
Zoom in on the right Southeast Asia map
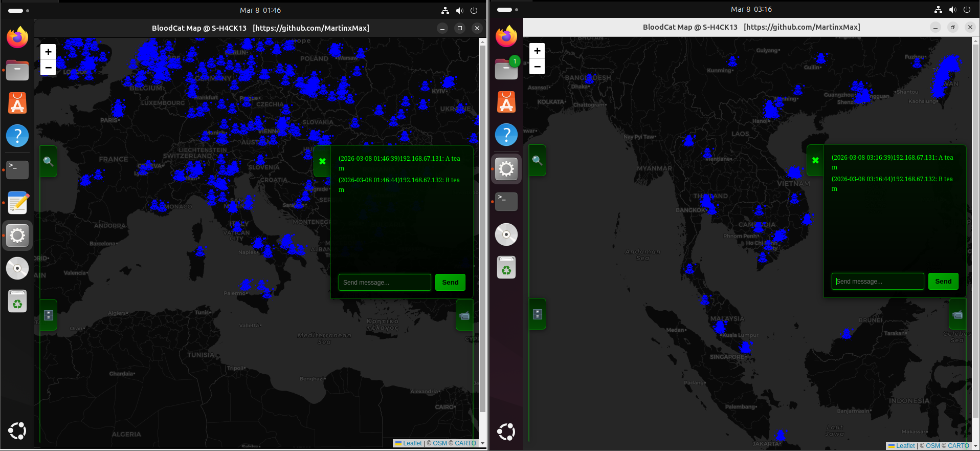[x=537, y=51]
